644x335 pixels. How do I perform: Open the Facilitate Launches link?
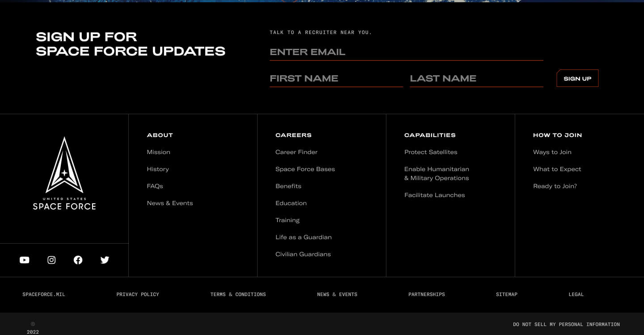click(x=435, y=195)
